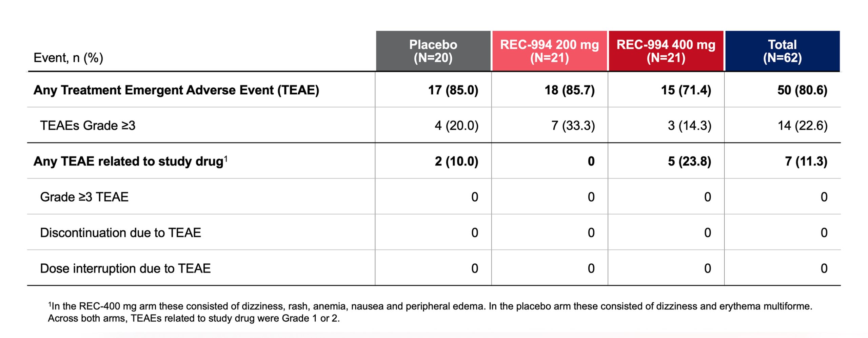Select the 2 (10.0) placebo cell
The image size is (868, 338).
pos(457,161)
